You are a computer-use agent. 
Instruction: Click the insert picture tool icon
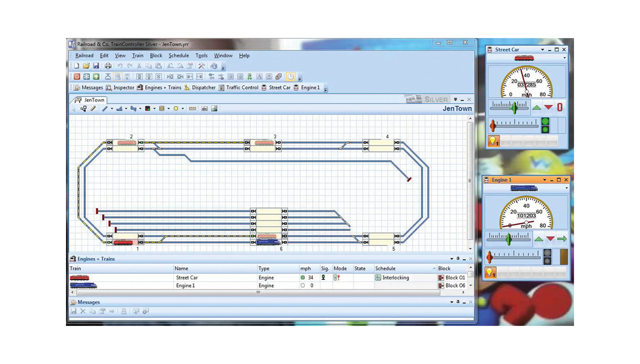pyautogui.click(x=214, y=109)
